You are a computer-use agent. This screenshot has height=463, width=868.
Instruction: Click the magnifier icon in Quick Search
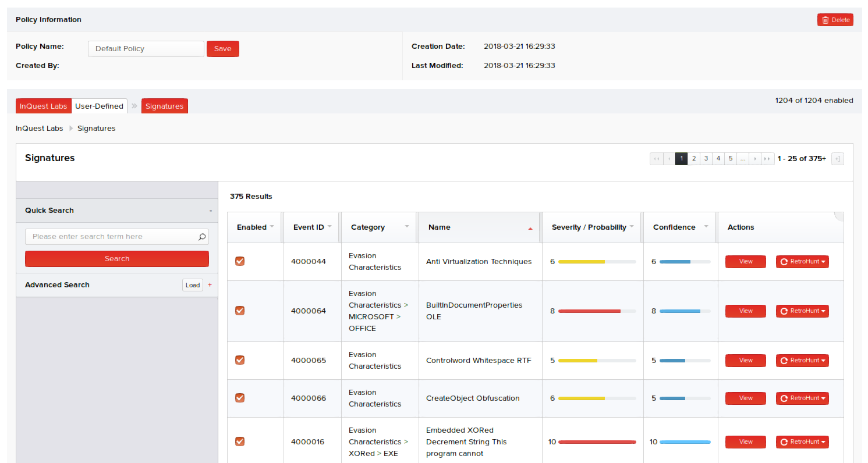(202, 237)
